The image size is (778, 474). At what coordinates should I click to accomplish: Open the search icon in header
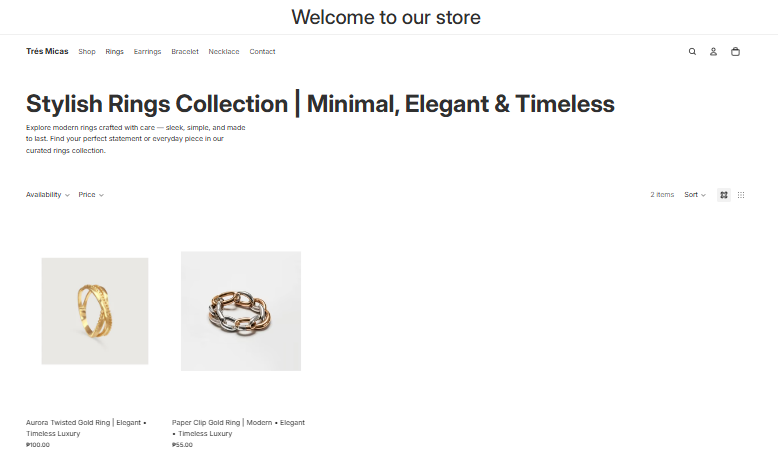pos(692,52)
